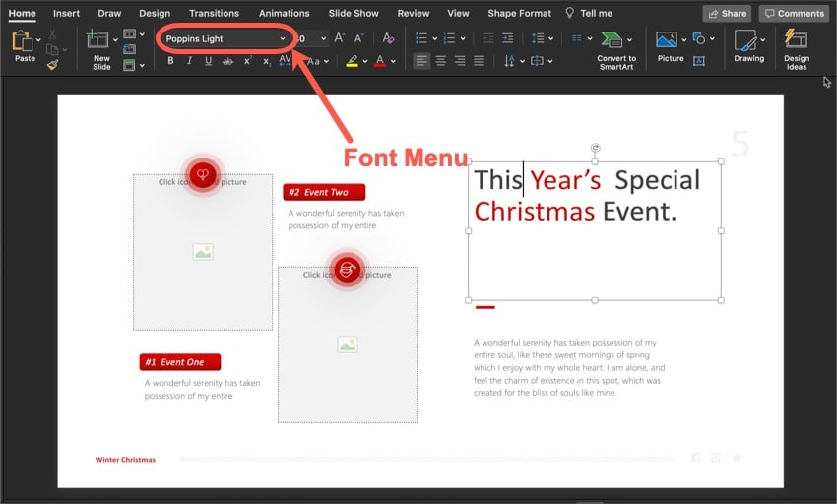Switch to the Transitions tab
The height and width of the screenshot is (504, 837).
(214, 13)
